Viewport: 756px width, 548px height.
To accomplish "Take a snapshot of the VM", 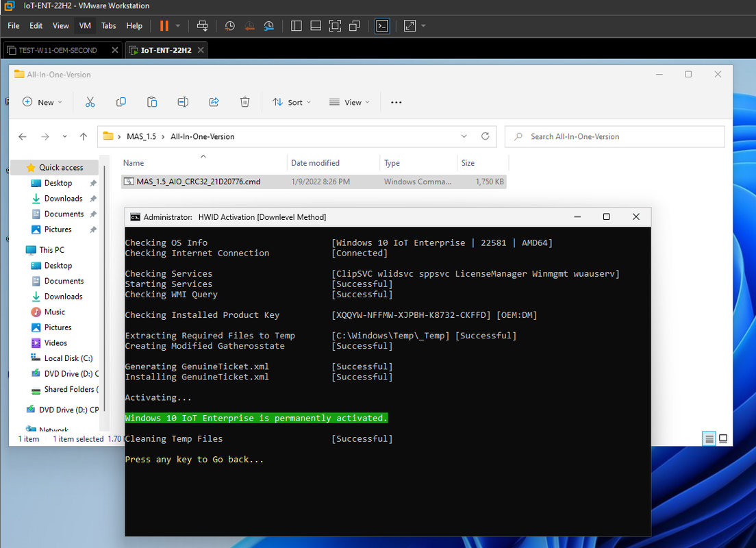I will [230, 26].
